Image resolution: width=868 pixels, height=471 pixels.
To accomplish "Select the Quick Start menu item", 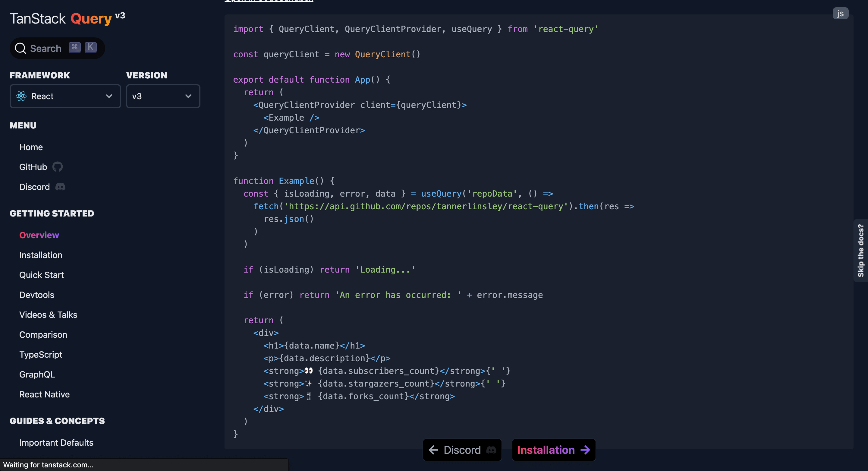I will pos(41,275).
